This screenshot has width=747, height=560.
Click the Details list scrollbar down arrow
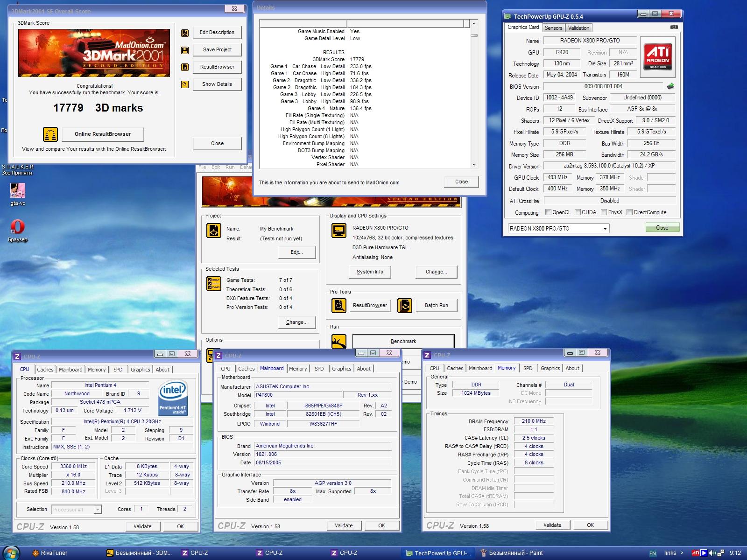click(x=474, y=165)
